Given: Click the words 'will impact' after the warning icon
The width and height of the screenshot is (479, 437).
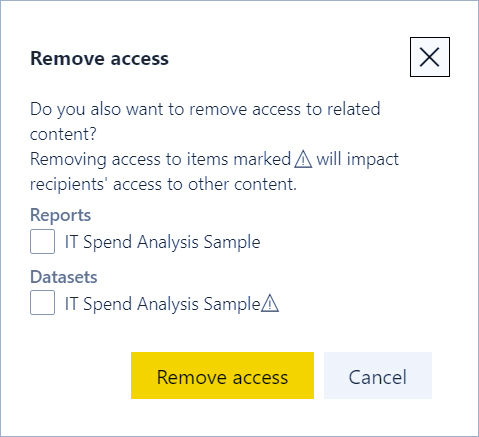Looking at the screenshot, I should point(358,159).
